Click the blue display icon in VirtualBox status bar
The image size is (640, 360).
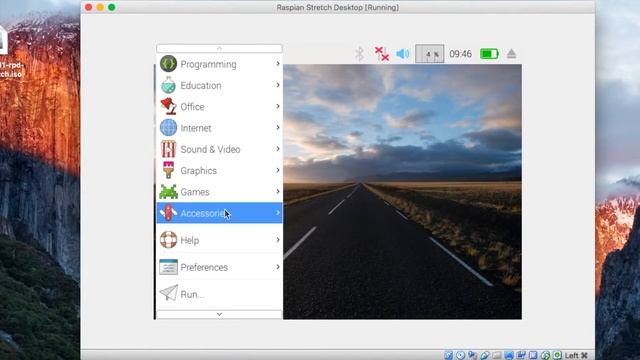(x=509, y=355)
